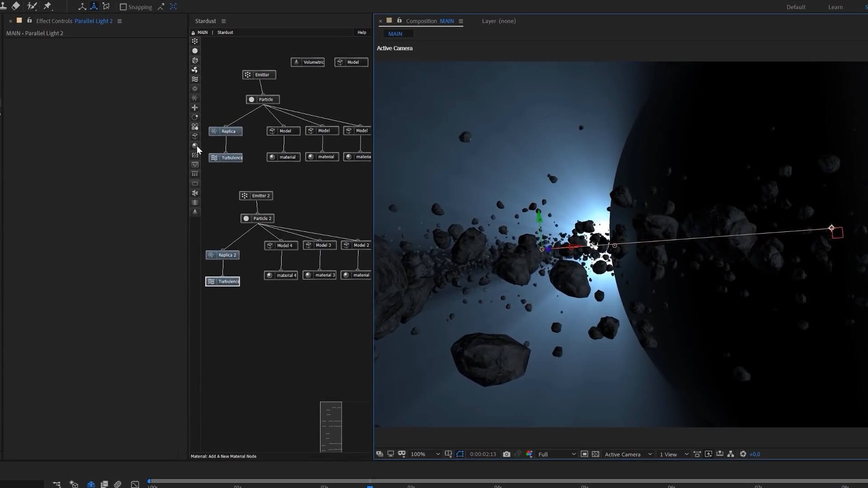Image resolution: width=868 pixels, height=488 pixels.
Task: Toggle lock on Effect Controls panel
Action: pos(29,20)
